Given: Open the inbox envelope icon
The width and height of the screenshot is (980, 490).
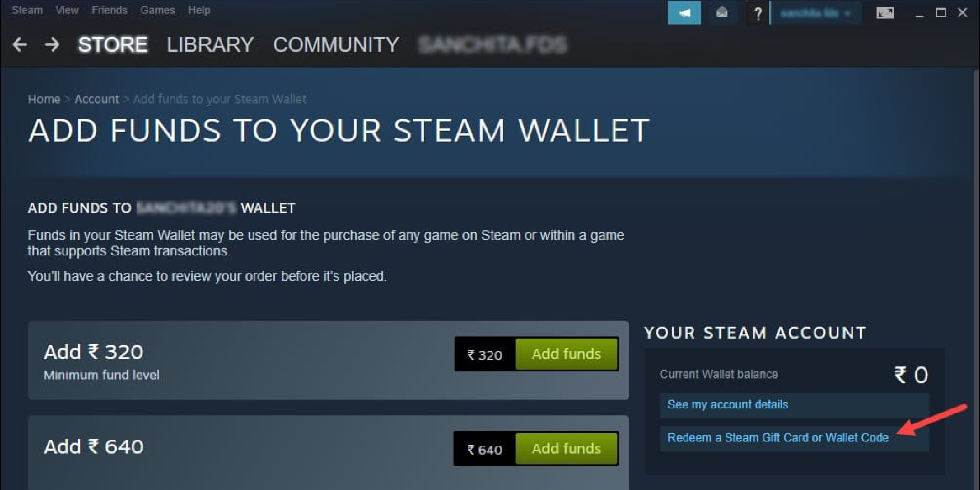Looking at the screenshot, I should point(722,13).
